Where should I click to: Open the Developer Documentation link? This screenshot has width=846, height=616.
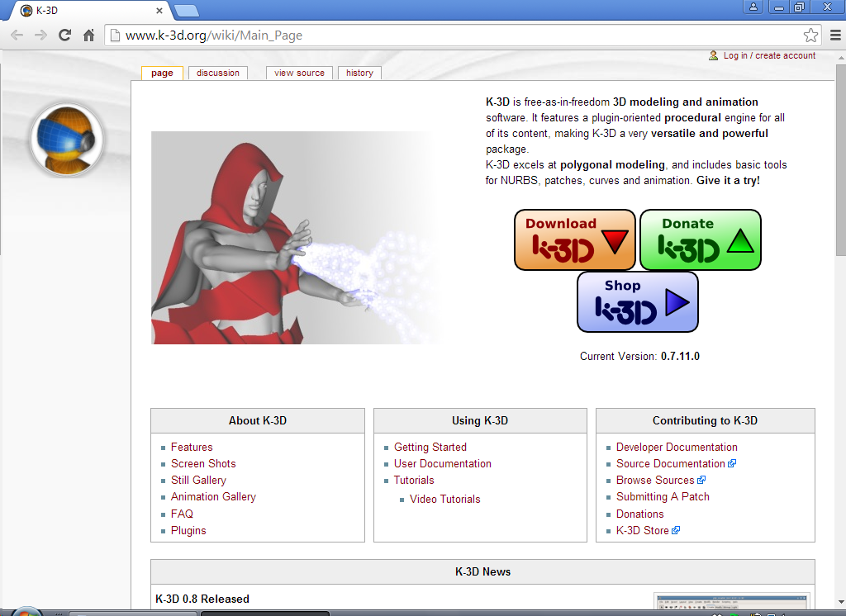(x=677, y=448)
